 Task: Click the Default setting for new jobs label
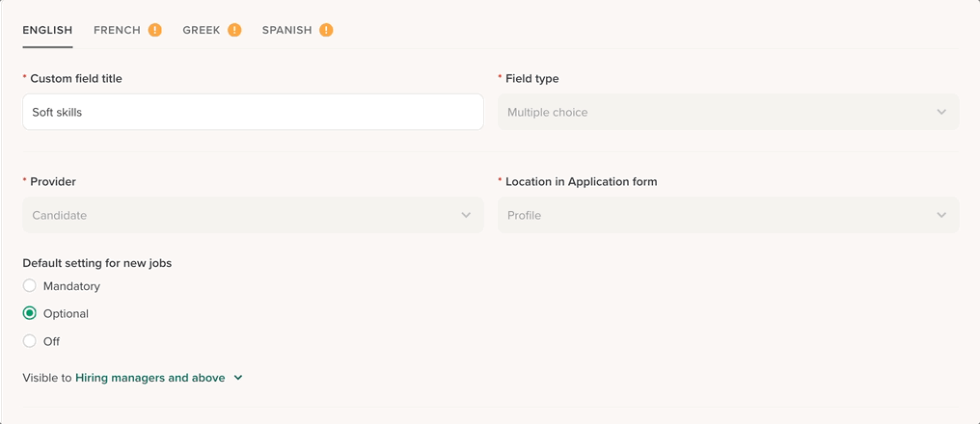pos(96,263)
